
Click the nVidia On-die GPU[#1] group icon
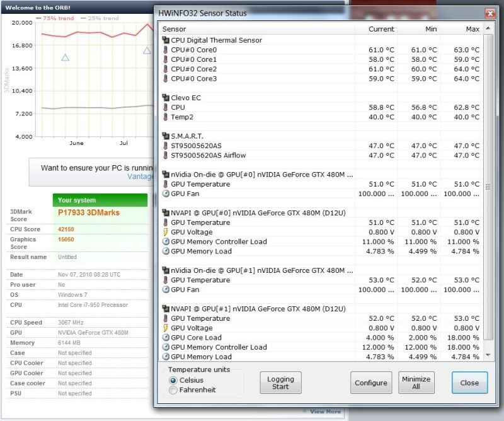tap(166, 270)
